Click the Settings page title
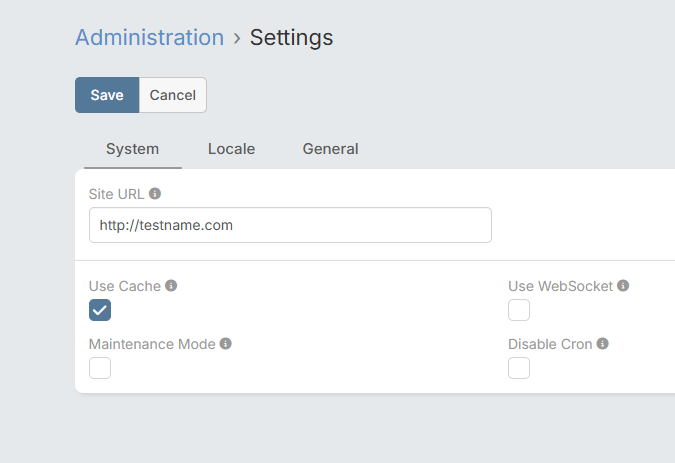675x463 pixels. [x=291, y=38]
